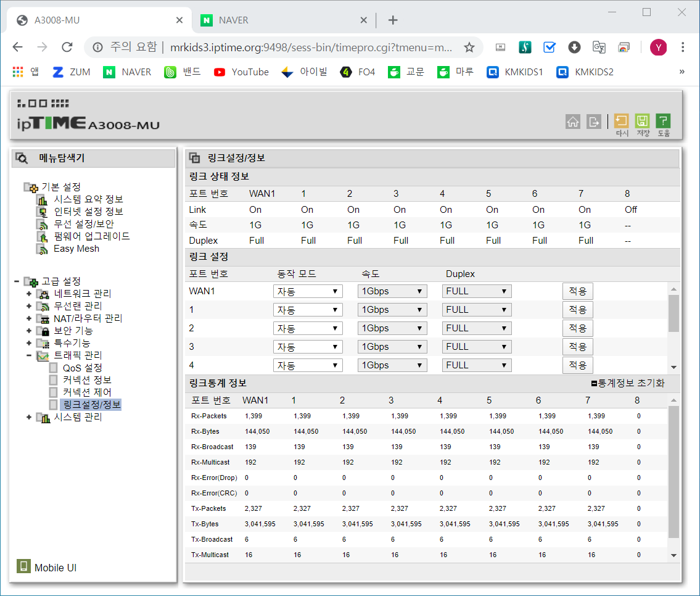Viewport: 700px width, 596px height.
Task: Expand the 네트워크 관리 tree node
Action: point(29,294)
